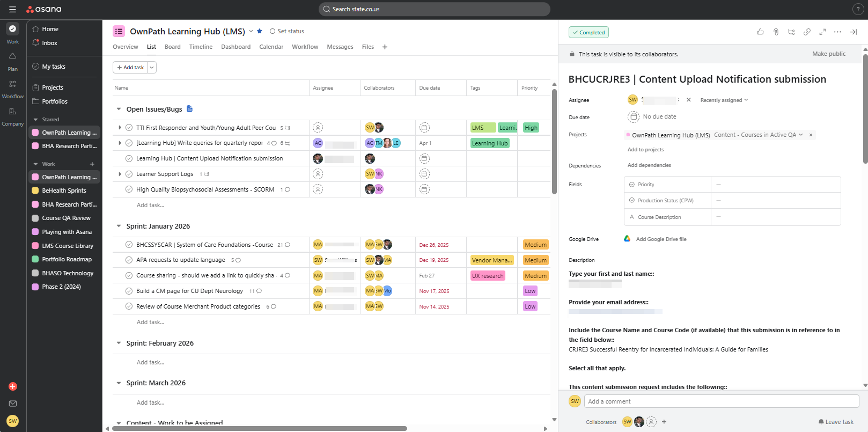Viewport: 868px width, 432px height.
Task: Open SW profile avatar at bottom left
Action: (x=13, y=421)
